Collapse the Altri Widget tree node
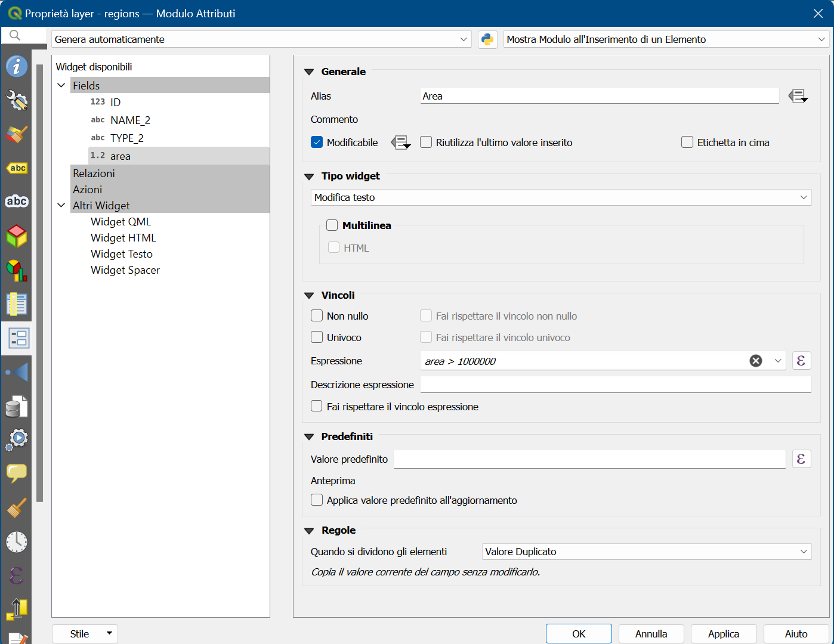Image resolution: width=834 pixels, height=644 pixels. pyautogui.click(x=61, y=205)
